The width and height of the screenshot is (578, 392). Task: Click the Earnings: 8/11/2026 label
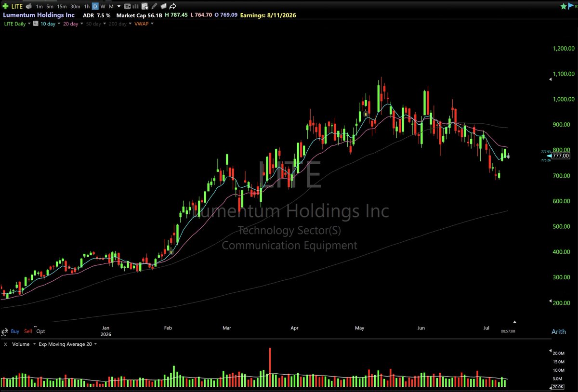[269, 15]
